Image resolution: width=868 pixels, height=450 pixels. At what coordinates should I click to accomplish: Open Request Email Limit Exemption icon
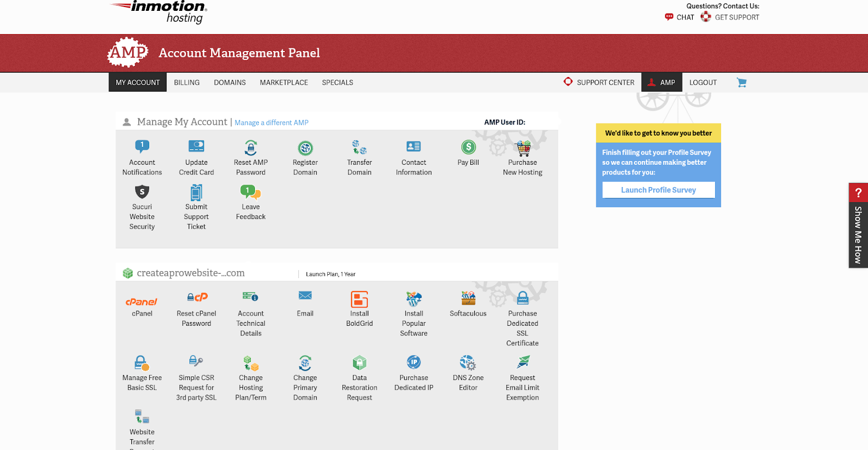pyautogui.click(x=523, y=362)
